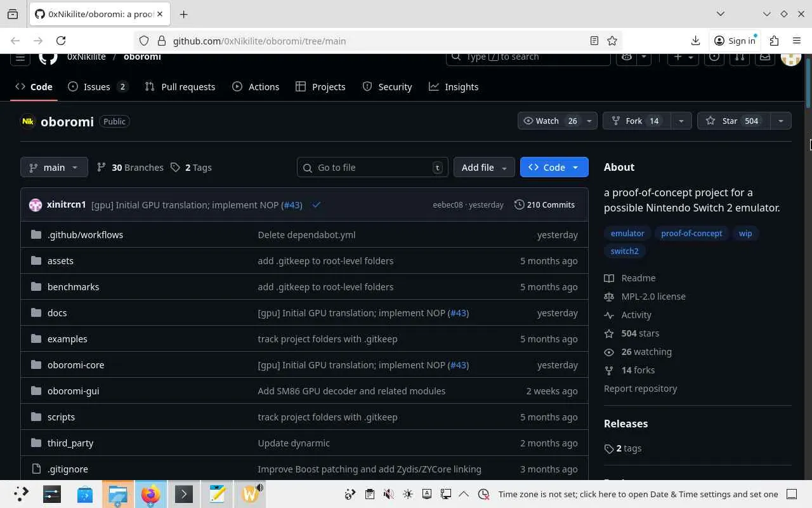Focus the Go to file search field
812x508 pixels.
click(x=372, y=168)
